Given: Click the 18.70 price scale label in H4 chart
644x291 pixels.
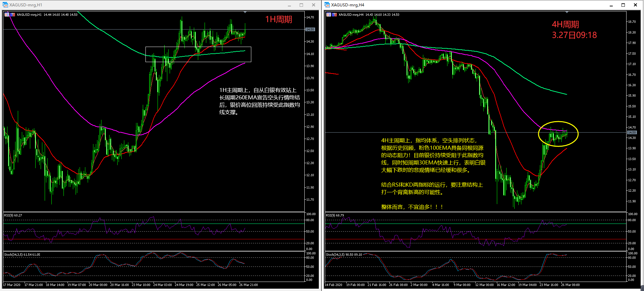Looking at the screenshot, I should (632, 22).
